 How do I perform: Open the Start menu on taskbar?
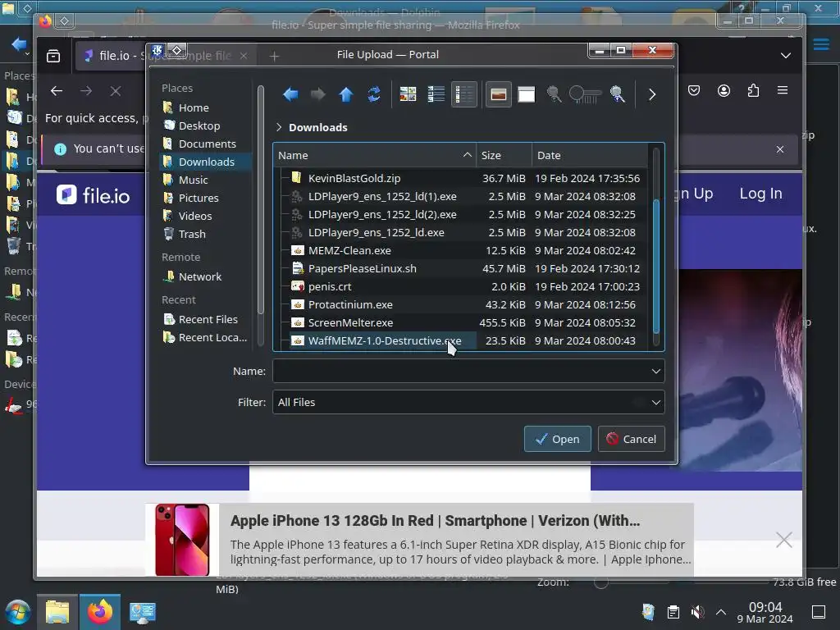click(18, 613)
